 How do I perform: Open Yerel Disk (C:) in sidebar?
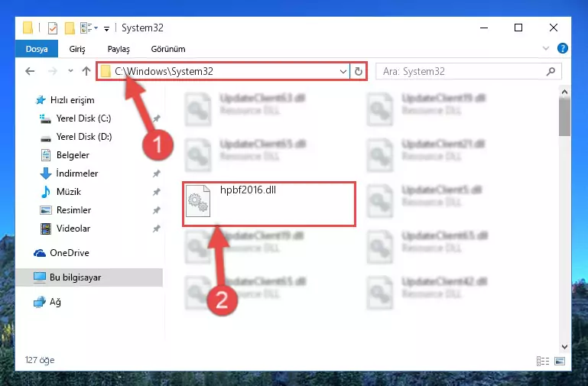83,118
